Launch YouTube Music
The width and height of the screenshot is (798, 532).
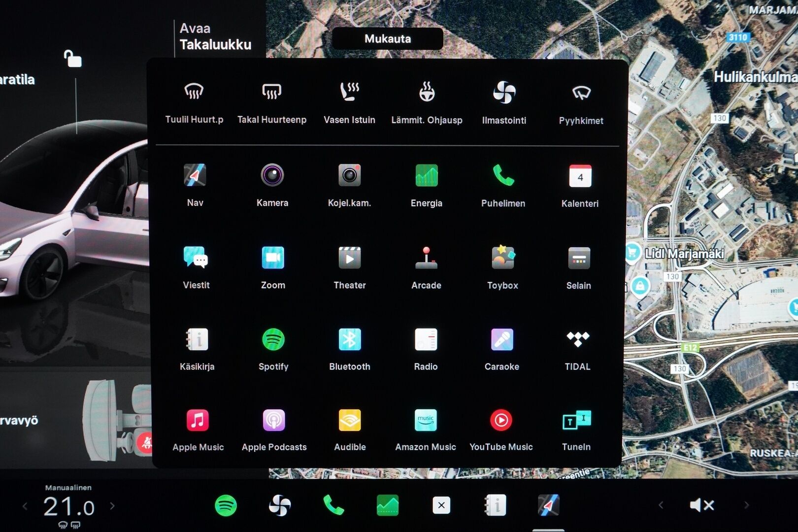click(501, 430)
